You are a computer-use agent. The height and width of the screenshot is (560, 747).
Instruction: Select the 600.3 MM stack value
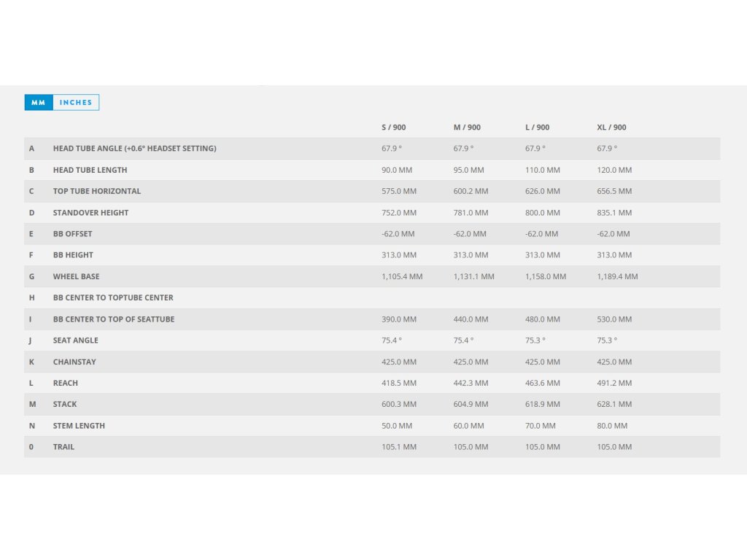tap(399, 404)
